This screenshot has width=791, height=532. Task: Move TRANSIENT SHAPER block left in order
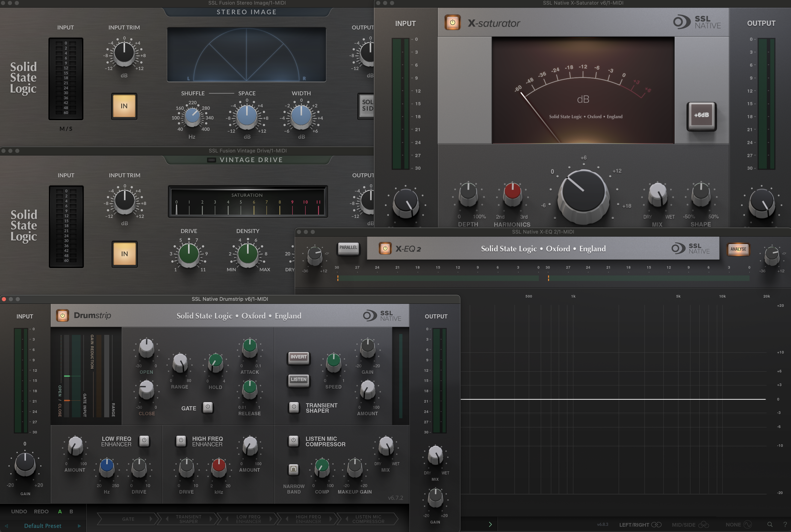[x=167, y=519]
